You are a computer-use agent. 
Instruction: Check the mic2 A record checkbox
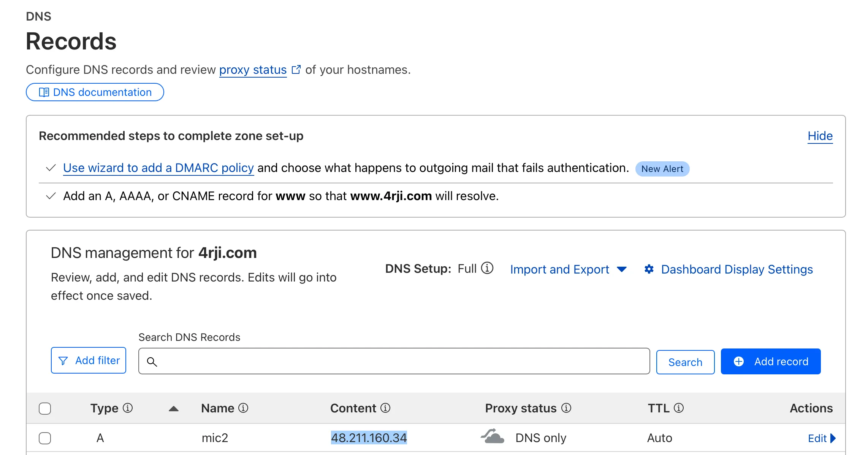(x=45, y=438)
